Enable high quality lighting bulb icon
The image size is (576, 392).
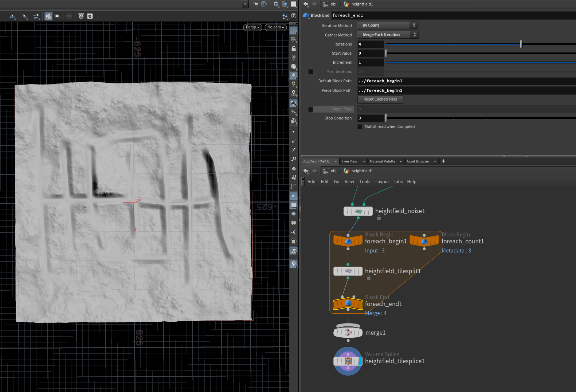pos(294,84)
